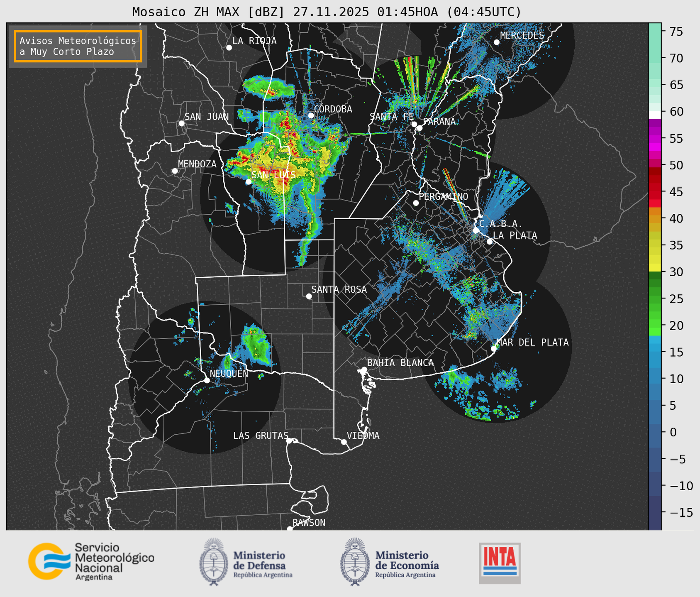The image size is (700, 597).
Task: Click the Bahía Blanca city marker dot
Action: coord(364,369)
